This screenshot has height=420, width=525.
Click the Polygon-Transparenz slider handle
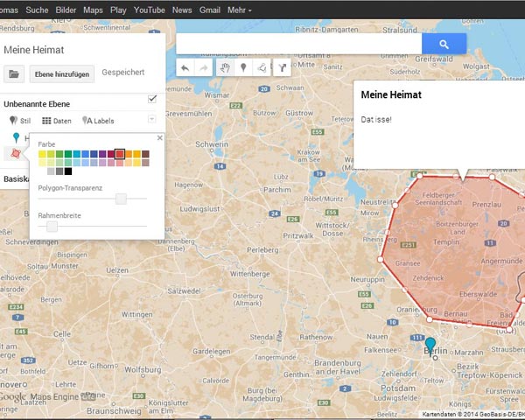(x=121, y=199)
